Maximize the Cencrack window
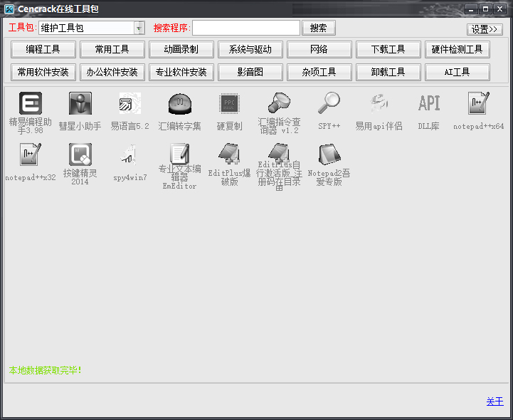 coord(485,9)
